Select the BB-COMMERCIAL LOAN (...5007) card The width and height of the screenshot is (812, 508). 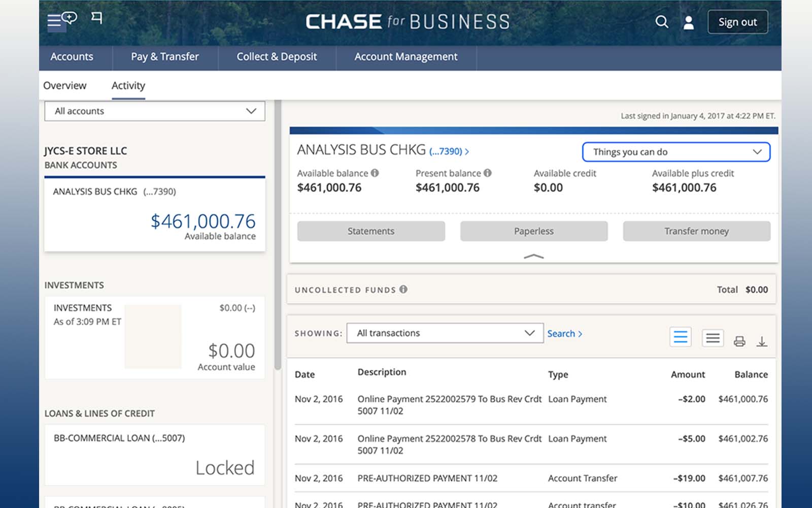155,455
